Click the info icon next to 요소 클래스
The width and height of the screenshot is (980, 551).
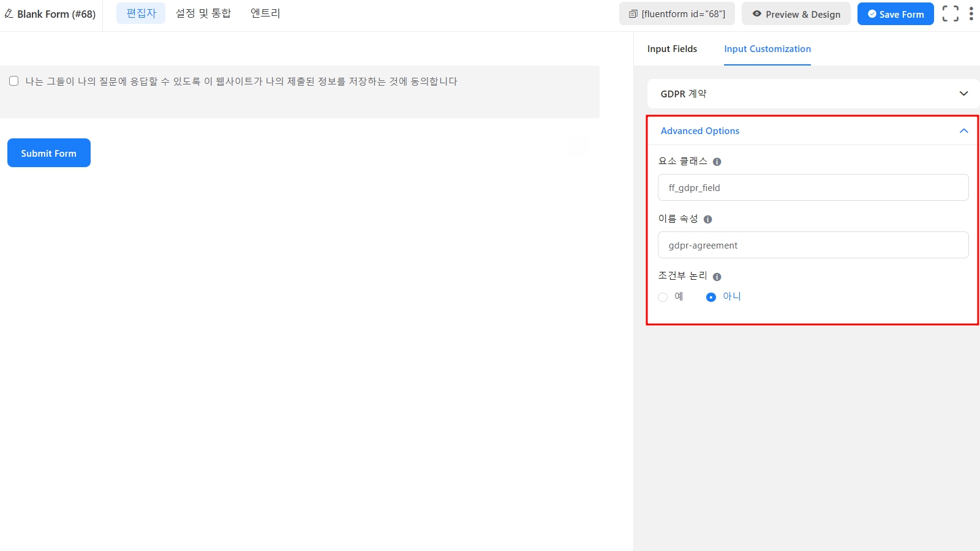(x=717, y=162)
